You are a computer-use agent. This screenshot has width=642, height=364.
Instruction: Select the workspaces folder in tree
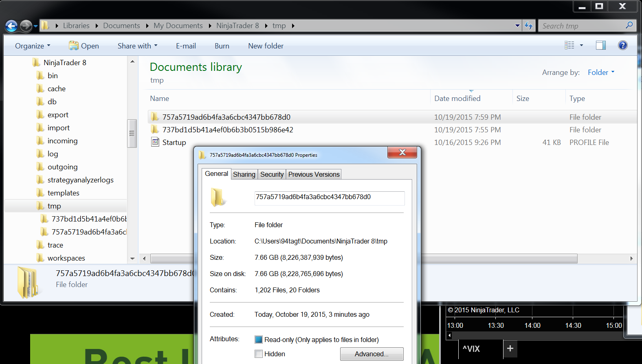click(x=66, y=258)
